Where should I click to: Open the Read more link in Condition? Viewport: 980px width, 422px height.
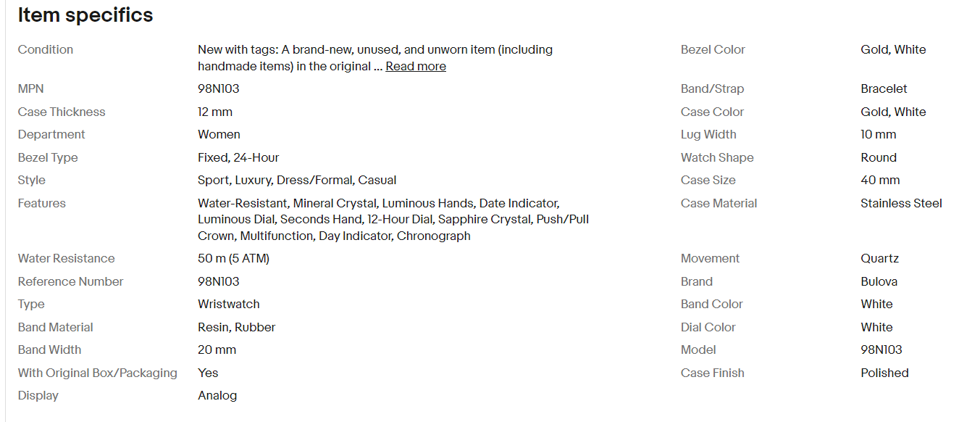416,66
